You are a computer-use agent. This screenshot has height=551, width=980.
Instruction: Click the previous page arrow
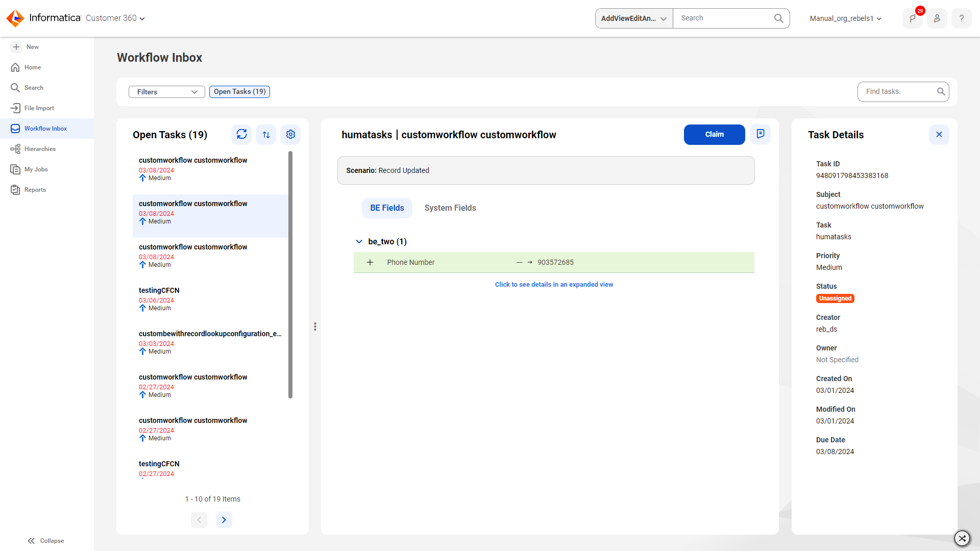coord(199,520)
